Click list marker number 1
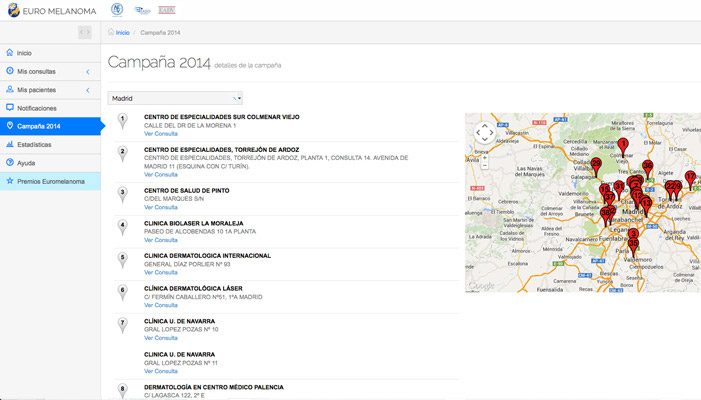The image size is (701, 400). [122, 121]
